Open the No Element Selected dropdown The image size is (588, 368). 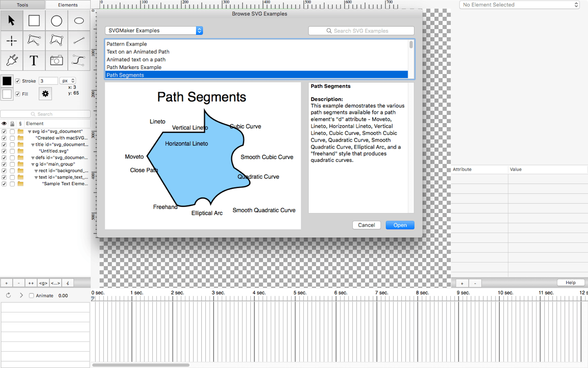pyautogui.click(x=519, y=5)
